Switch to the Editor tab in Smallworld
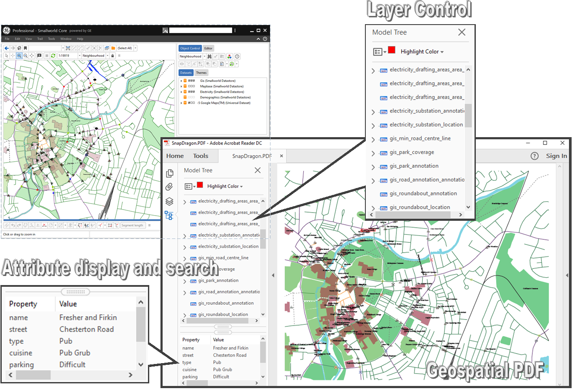The image size is (572, 392). pyautogui.click(x=208, y=48)
